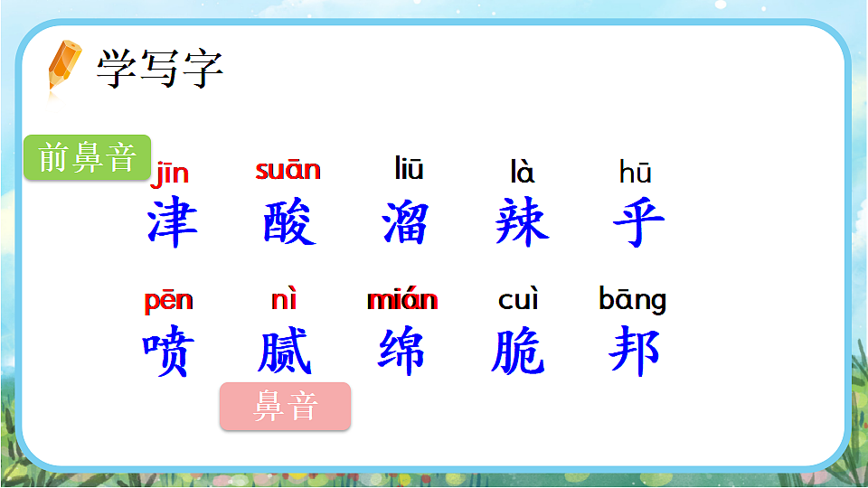
Task: Click the pinyin bāng above 邦
Action: [x=633, y=300]
